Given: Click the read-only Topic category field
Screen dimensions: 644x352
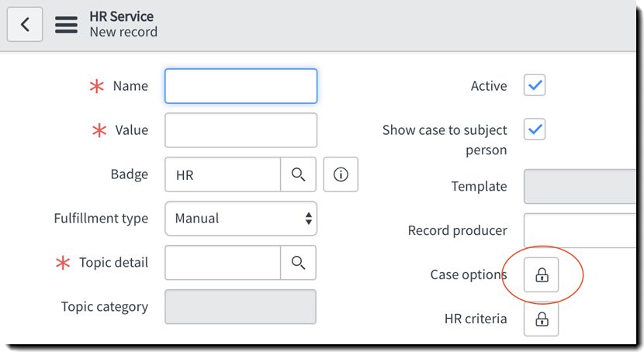Looking at the screenshot, I should [241, 307].
